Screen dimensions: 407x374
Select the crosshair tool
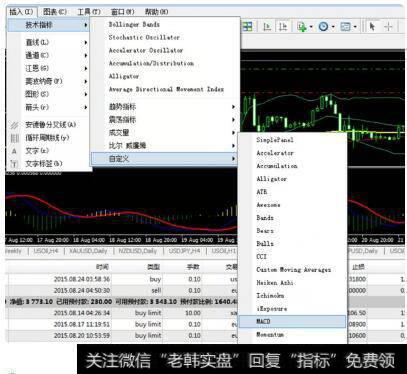388,26
